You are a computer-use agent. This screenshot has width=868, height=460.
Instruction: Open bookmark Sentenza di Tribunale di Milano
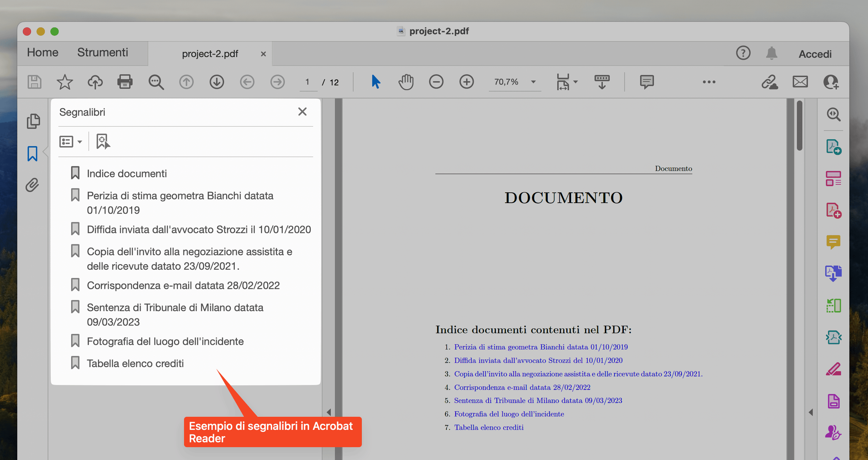(175, 315)
